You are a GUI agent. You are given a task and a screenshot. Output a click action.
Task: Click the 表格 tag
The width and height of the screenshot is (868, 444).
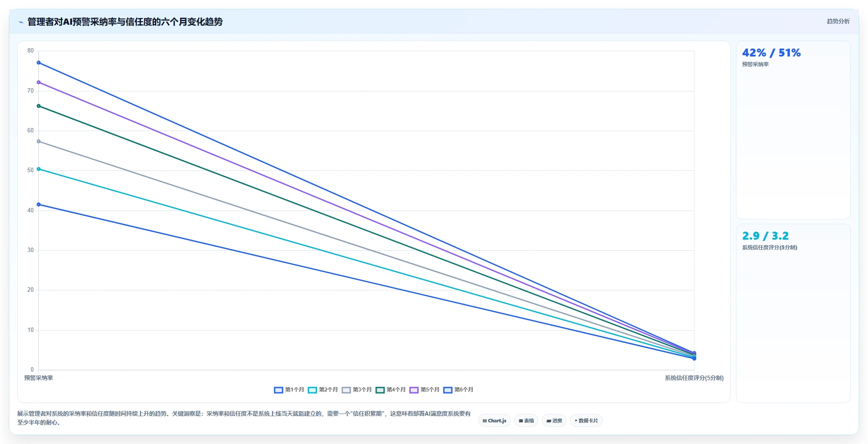tap(526, 421)
